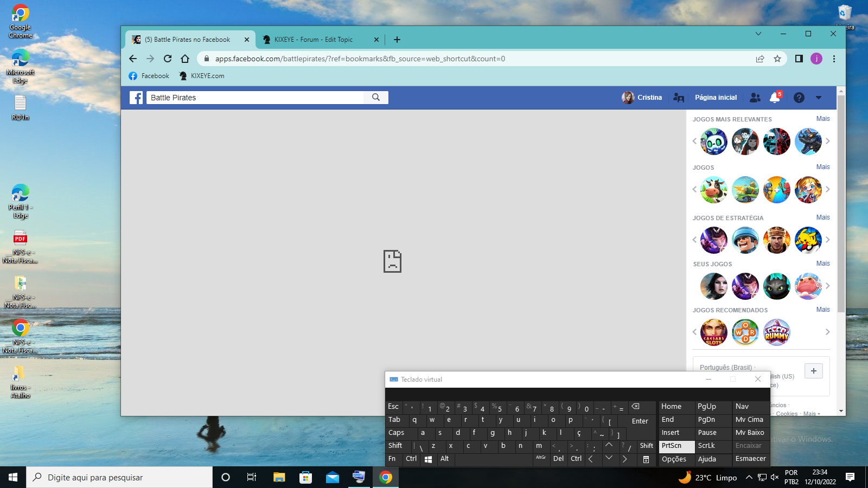This screenshot has width=868, height=488.
Task: Click the Facebook logo in the blue bar
Action: click(136, 98)
